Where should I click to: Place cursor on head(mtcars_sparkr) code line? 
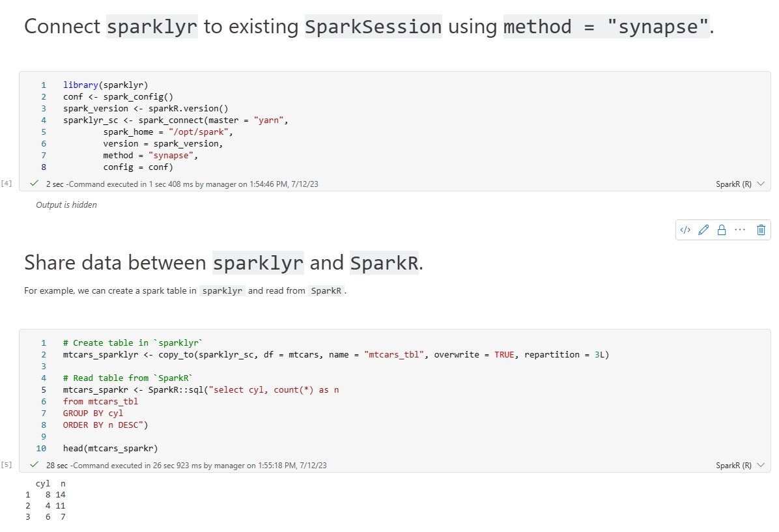(110, 448)
